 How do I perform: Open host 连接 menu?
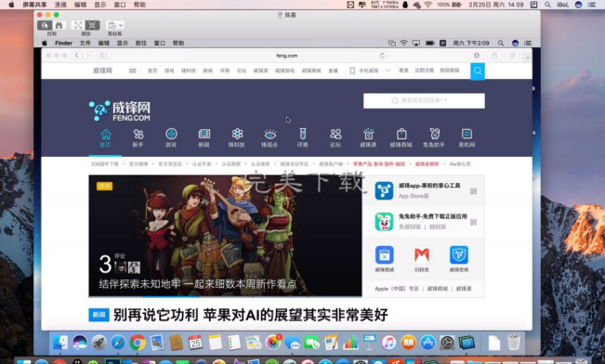pyautogui.click(x=60, y=5)
